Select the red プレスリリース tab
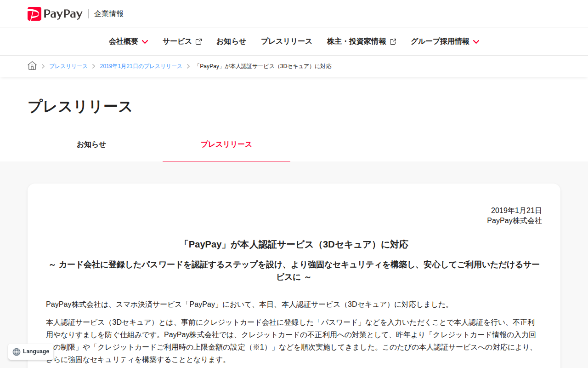Viewport: 588px width, 368px height. point(226,144)
